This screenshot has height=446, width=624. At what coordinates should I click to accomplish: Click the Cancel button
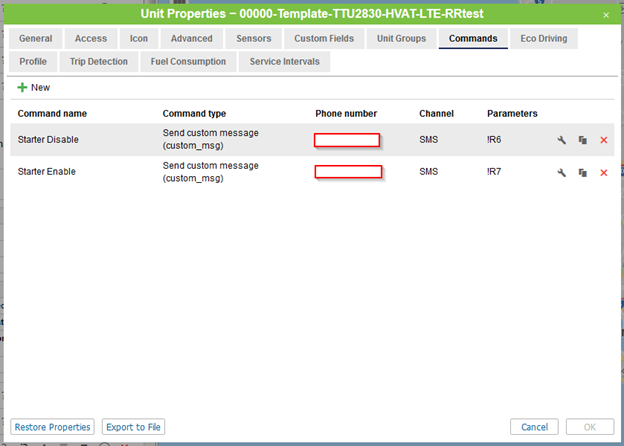[x=534, y=427]
